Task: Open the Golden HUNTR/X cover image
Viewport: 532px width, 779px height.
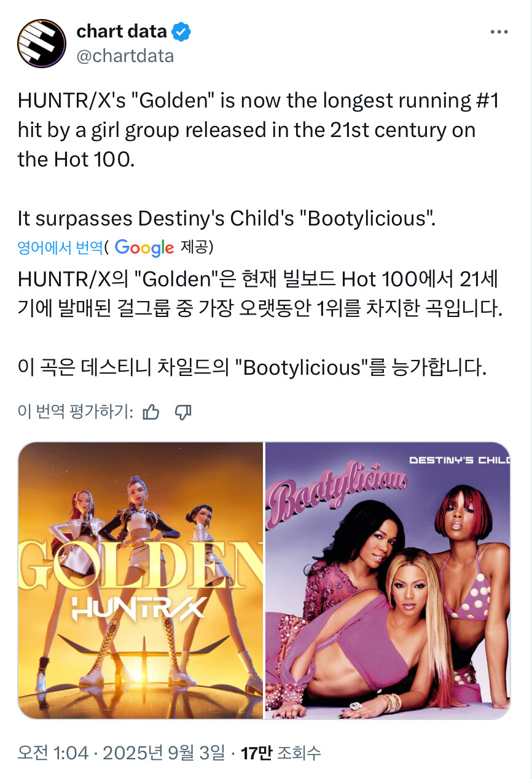Action: [141, 581]
